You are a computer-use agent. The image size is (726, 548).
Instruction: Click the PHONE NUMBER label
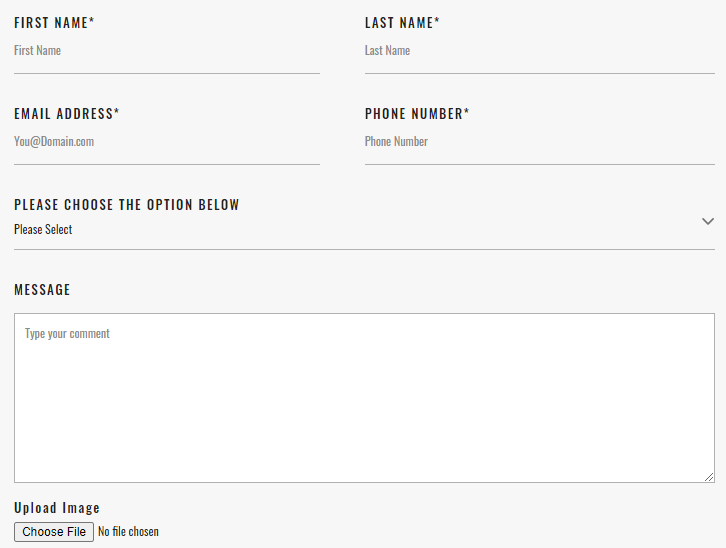pos(413,114)
